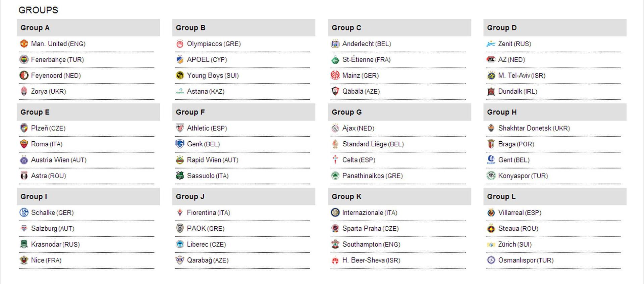
Task: Click the Olympiacos crest icon
Action: (180, 44)
